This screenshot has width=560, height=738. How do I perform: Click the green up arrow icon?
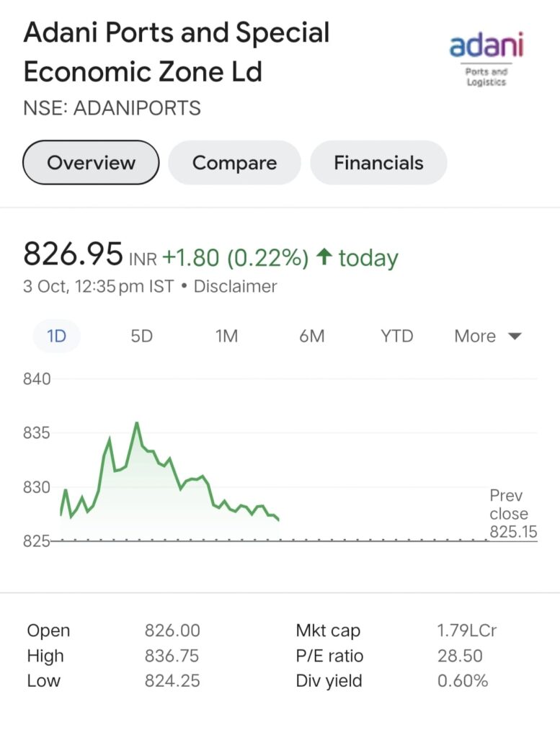coord(324,257)
